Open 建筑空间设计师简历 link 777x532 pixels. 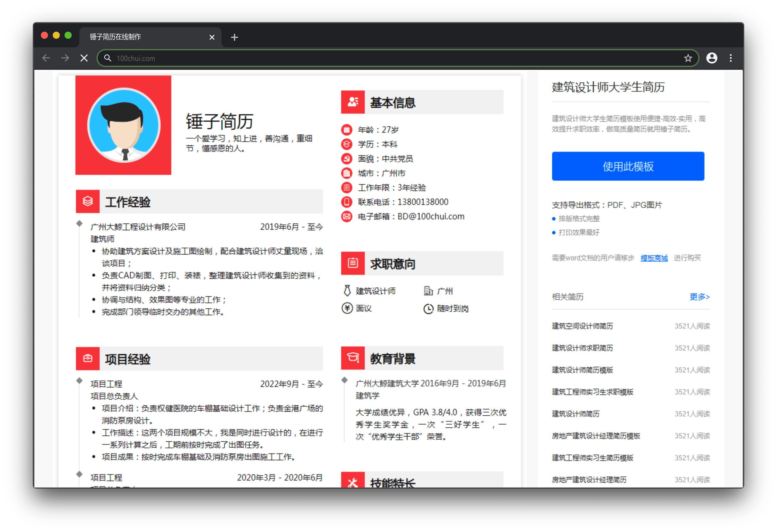click(x=582, y=326)
